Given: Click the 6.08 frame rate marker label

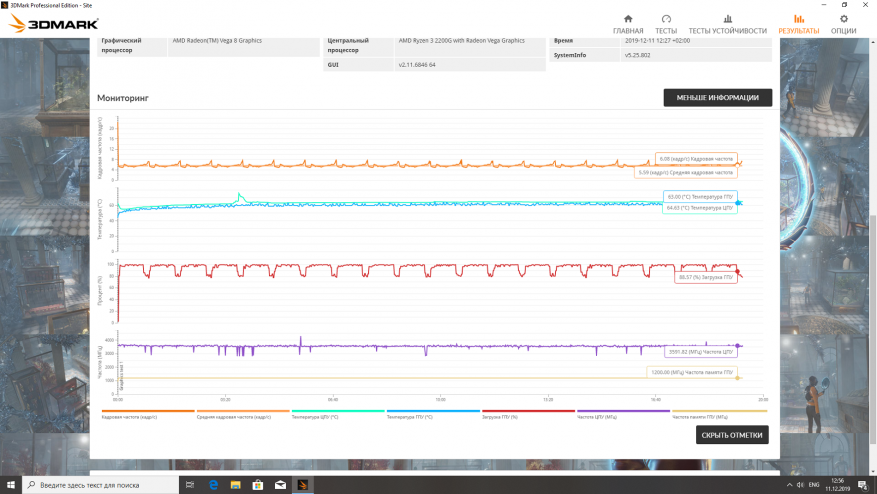Looking at the screenshot, I should pos(696,159).
